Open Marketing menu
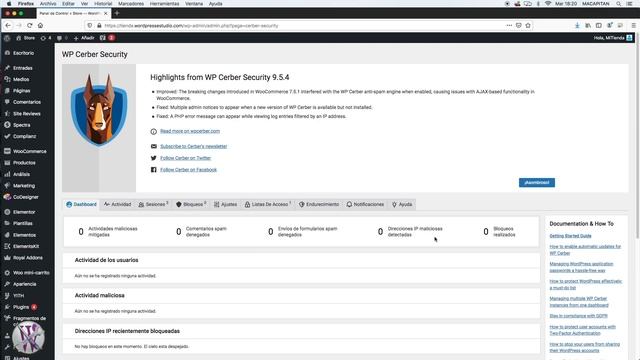Image resolution: width=640 pixels, height=360 pixels. pyautogui.click(x=24, y=185)
